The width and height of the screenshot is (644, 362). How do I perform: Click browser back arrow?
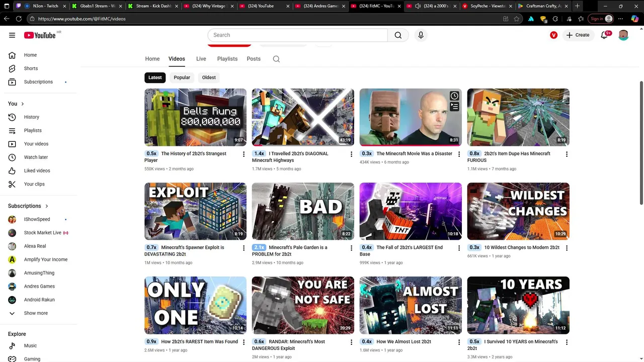click(7, 19)
